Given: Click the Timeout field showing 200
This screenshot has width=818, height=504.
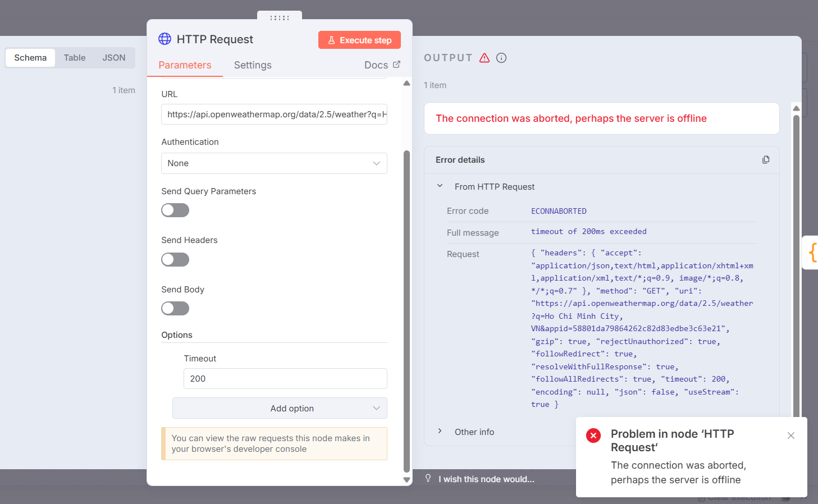Looking at the screenshot, I should 285,379.
